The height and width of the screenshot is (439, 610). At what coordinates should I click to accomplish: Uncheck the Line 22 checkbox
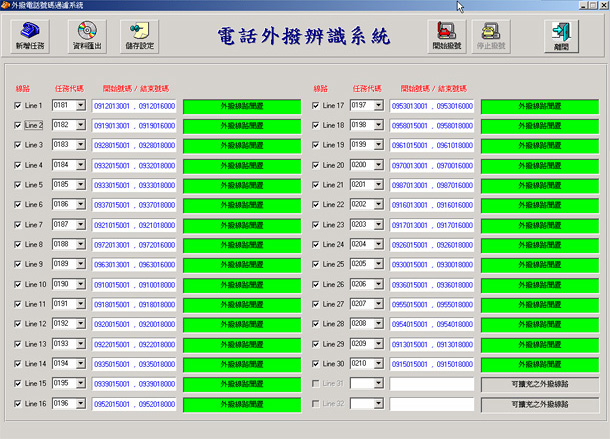click(x=316, y=205)
